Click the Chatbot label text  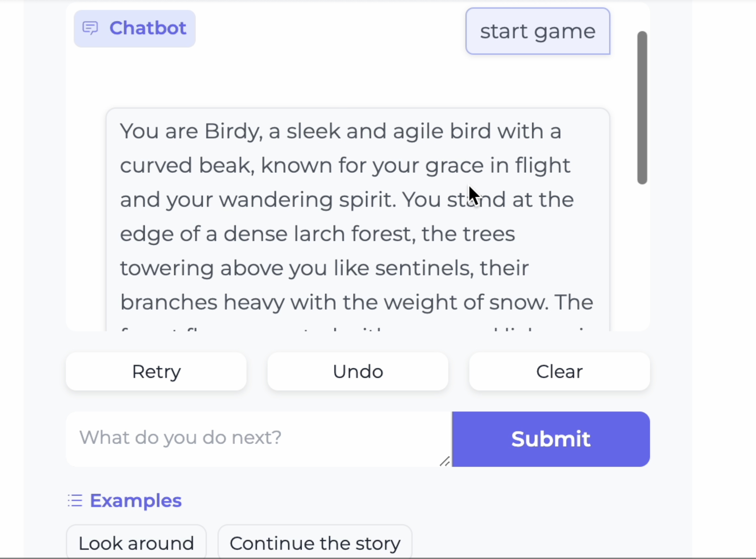click(x=147, y=28)
